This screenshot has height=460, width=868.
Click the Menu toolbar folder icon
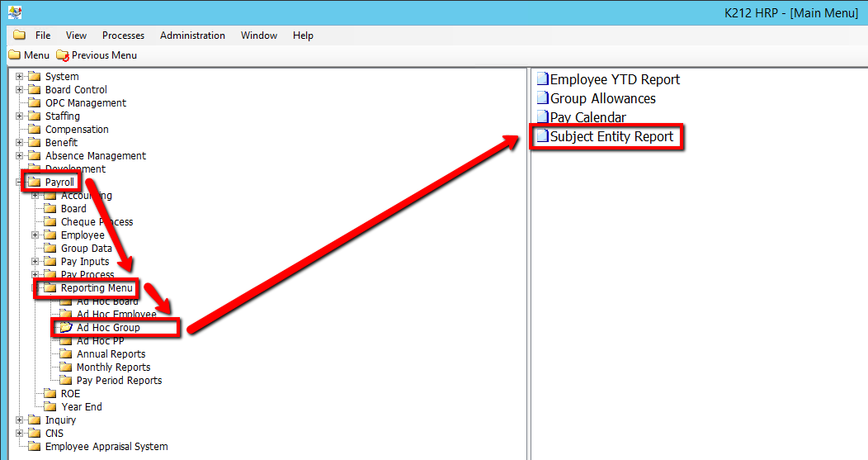[14, 55]
